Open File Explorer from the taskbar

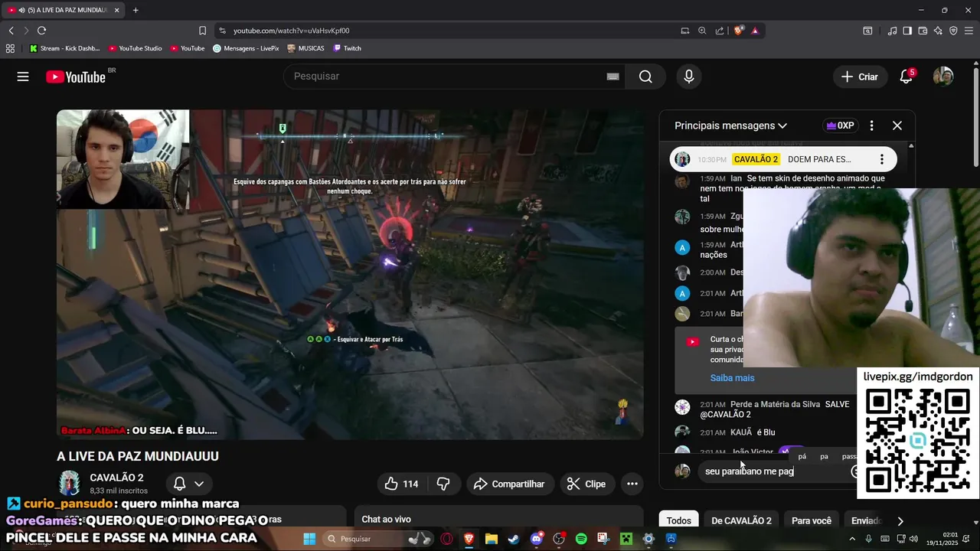pos(492,539)
